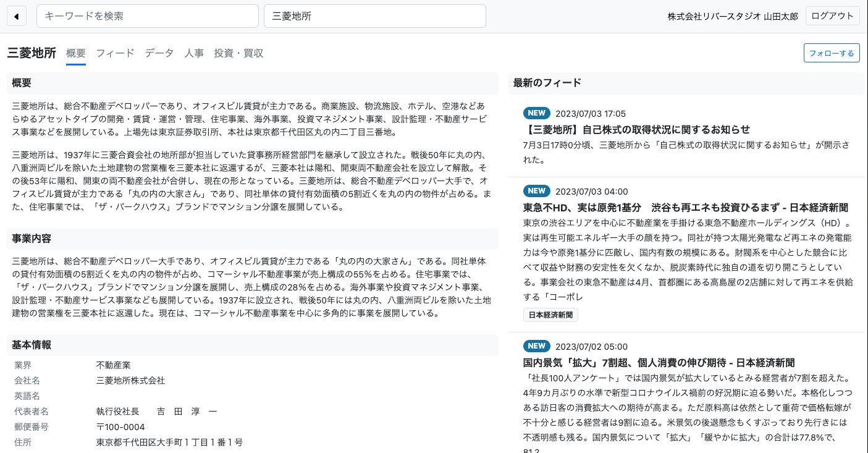Click the timestamp 2023/07/03 04:00
Image resolution: width=868 pixels, height=453 pixels.
pos(592,192)
